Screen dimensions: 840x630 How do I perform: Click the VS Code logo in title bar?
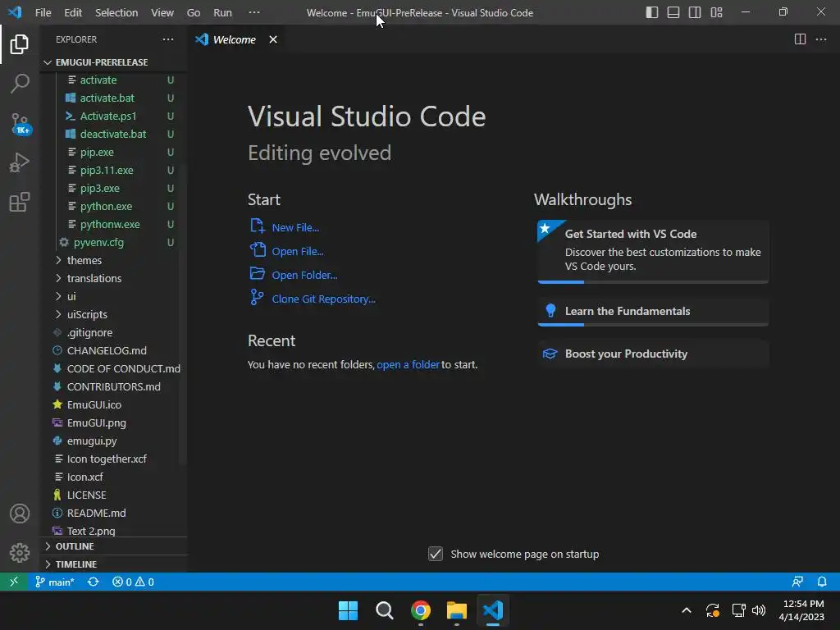click(x=15, y=11)
